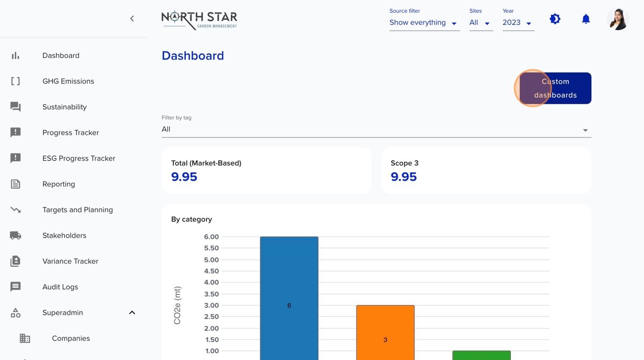
Task: Go to GHG Emissions
Action: [x=68, y=81]
